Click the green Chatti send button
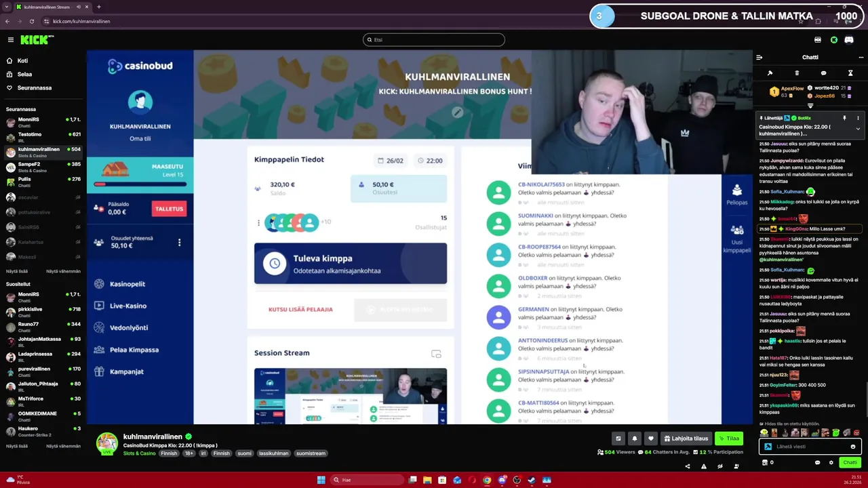868x488 pixels. [850, 463]
